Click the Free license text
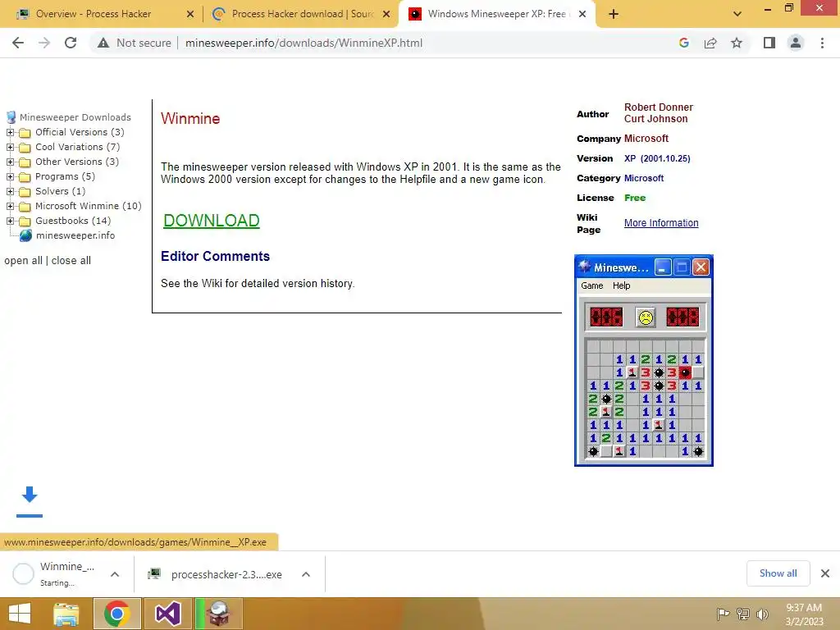 635,198
